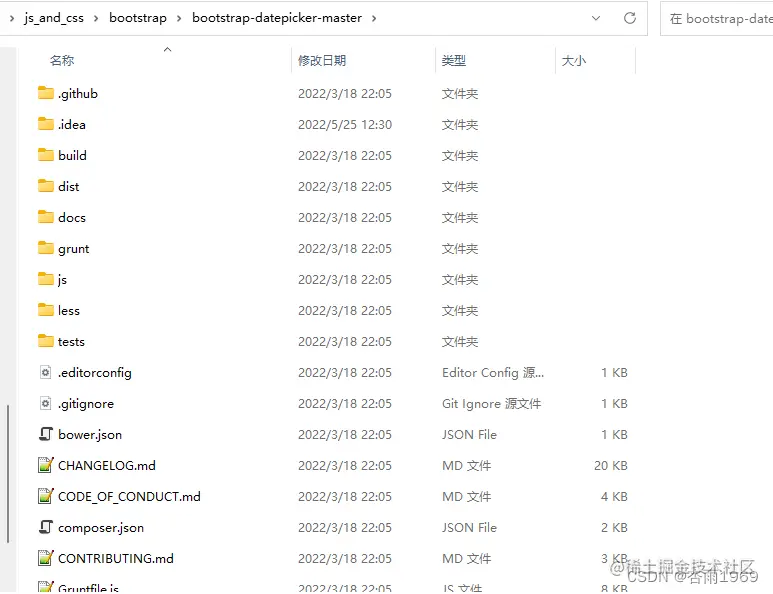This screenshot has width=773, height=594.
Task: Select the docs folder icon
Action: tap(46, 217)
